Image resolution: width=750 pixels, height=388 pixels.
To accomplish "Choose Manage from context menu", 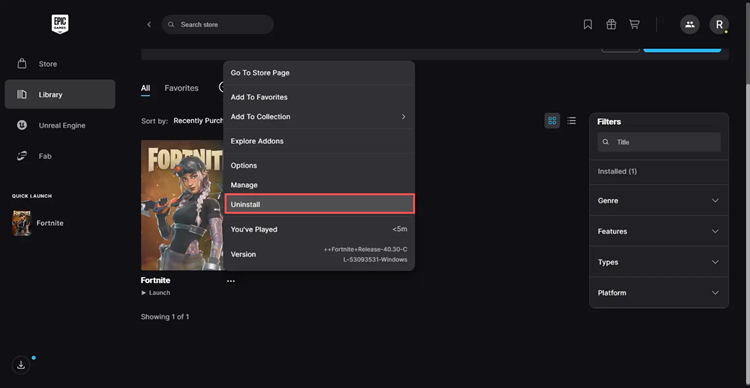I will click(x=319, y=185).
